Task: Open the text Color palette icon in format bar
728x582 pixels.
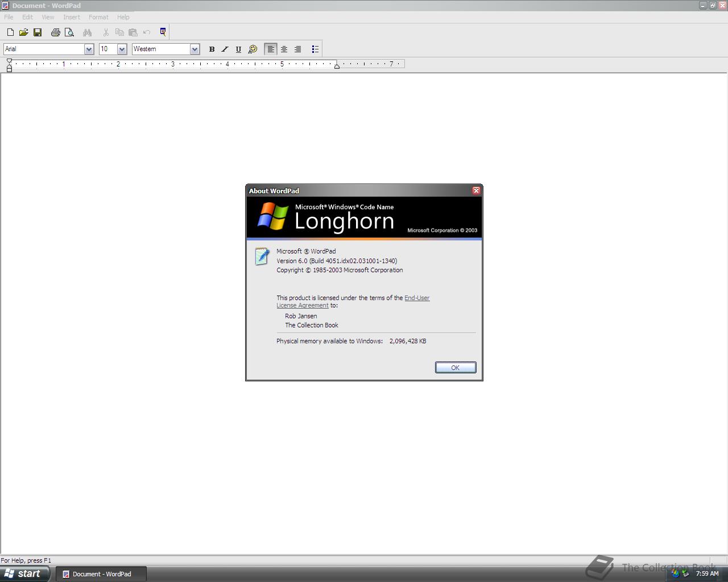Action: click(x=253, y=49)
